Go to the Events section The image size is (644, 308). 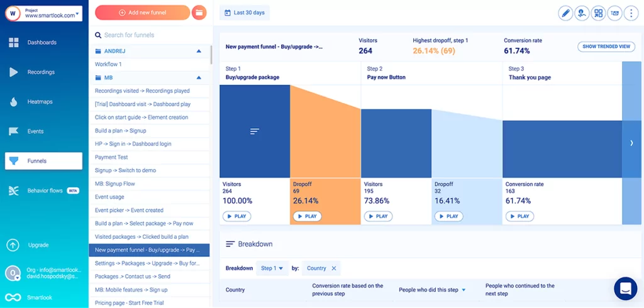click(35, 131)
